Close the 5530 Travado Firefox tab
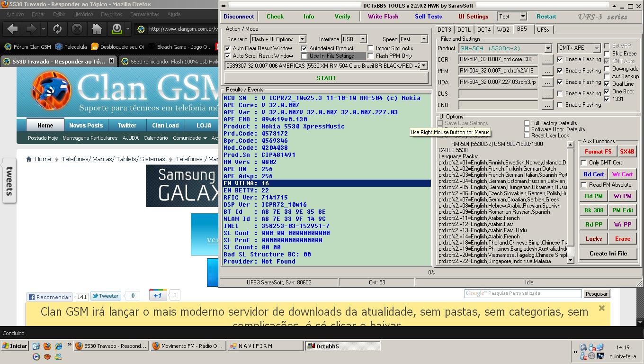 (112, 61)
